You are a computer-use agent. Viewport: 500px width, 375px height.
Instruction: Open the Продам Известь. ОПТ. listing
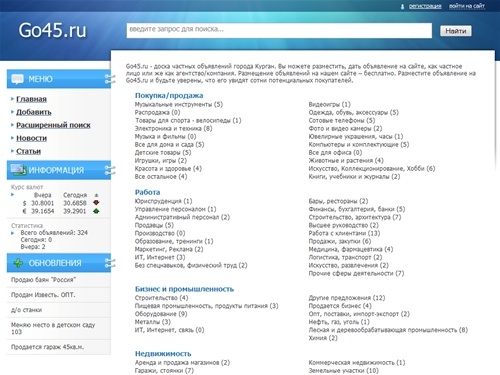pos(43,295)
